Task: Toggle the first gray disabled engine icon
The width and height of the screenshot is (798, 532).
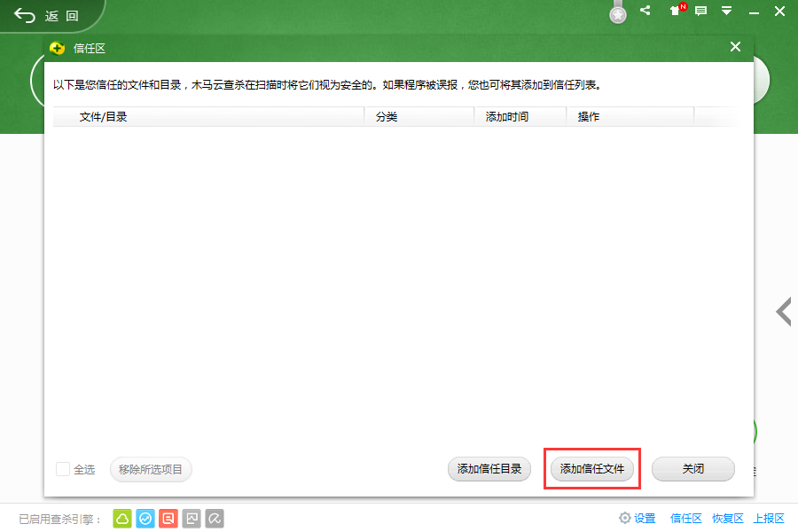Action: point(192,519)
